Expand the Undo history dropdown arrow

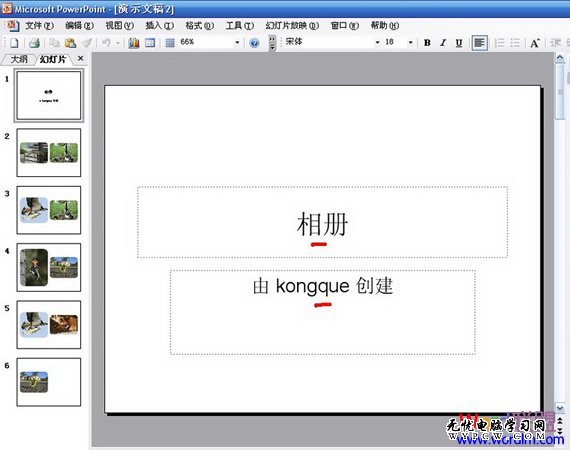tap(118, 43)
